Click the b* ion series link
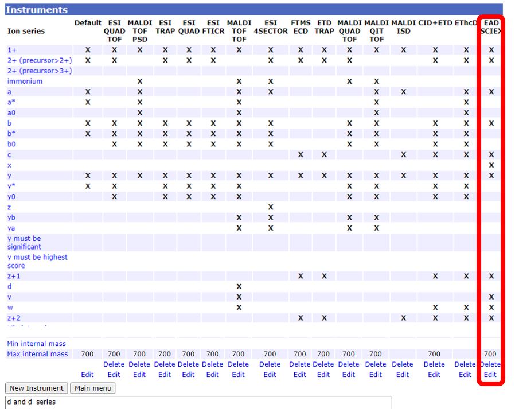Image resolution: width=519 pixels, height=420 pixels. pyautogui.click(x=11, y=134)
